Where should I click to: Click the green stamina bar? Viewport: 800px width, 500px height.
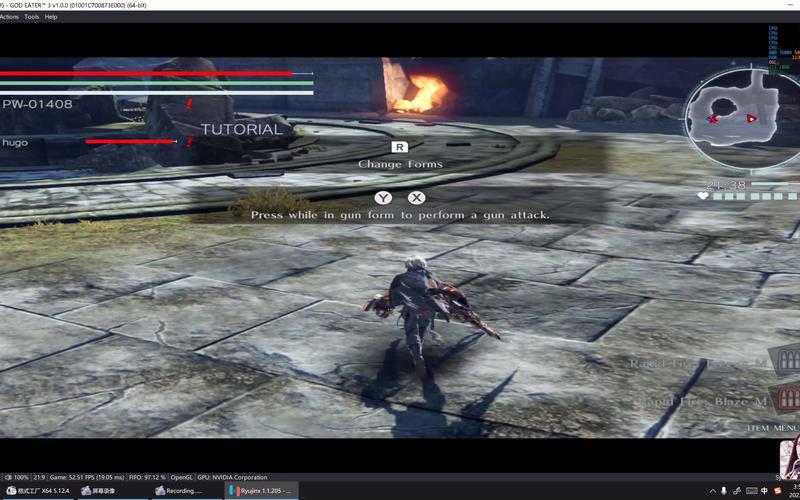click(156, 83)
